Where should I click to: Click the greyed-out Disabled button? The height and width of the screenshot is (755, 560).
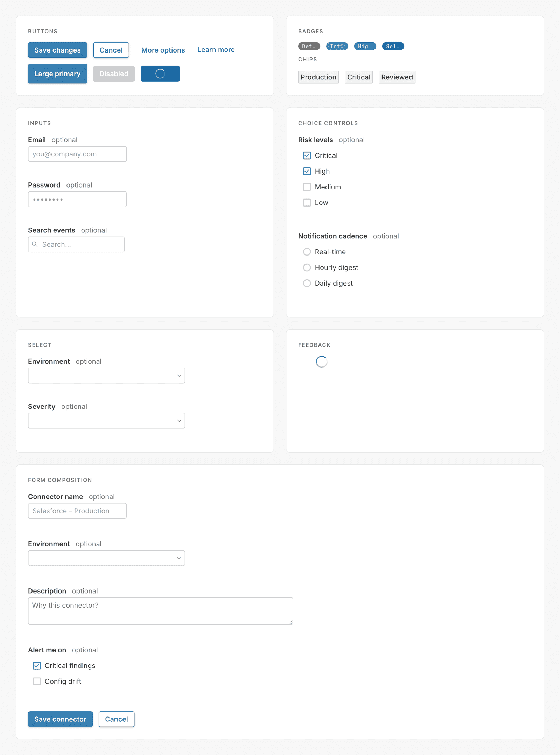(114, 74)
